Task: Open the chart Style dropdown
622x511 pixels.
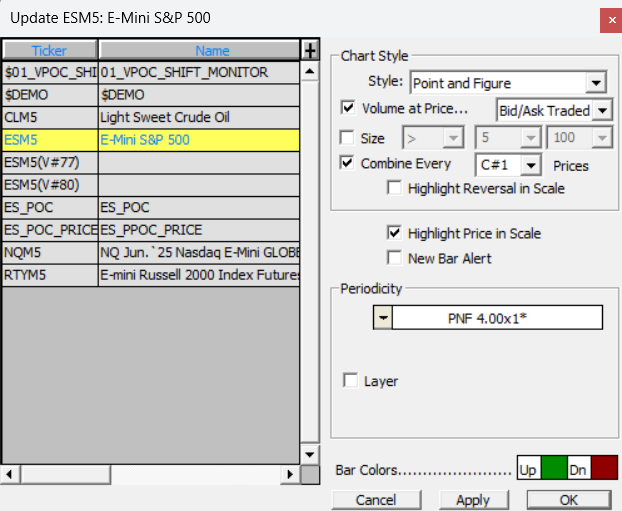Action: point(596,83)
